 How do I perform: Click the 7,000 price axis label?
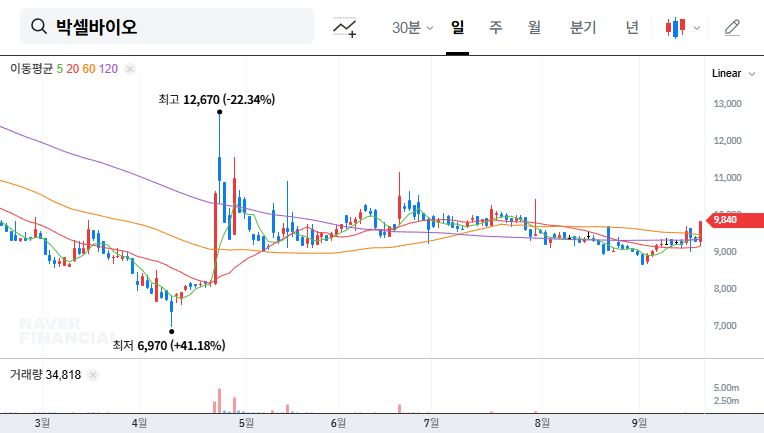[x=725, y=326]
